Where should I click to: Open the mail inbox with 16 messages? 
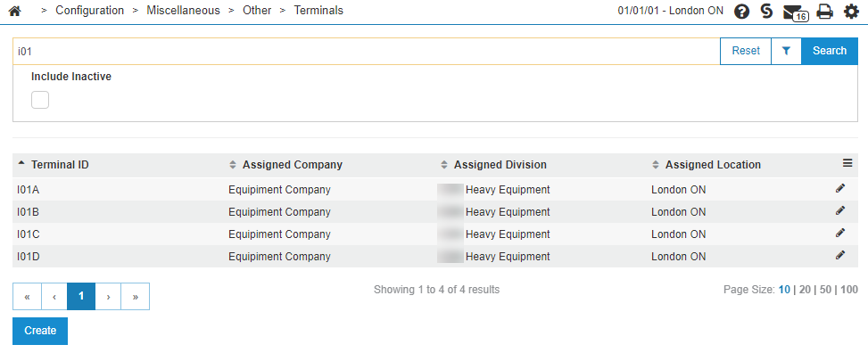(x=796, y=12)
